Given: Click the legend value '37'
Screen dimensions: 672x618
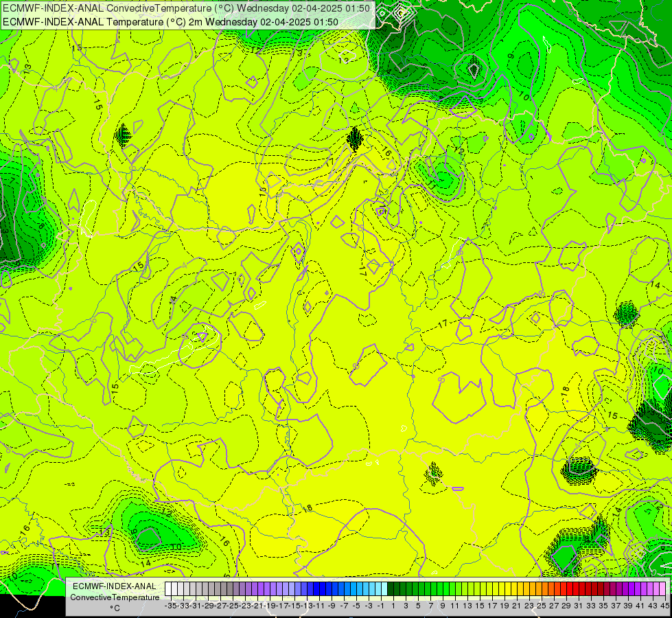Looking at the screenshot, I should [616, 606].
